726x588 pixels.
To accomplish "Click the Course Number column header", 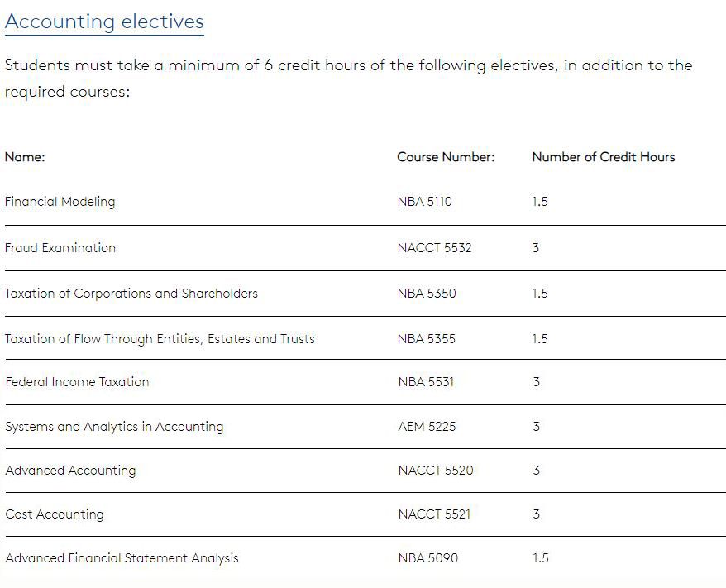I will (446, 157).
